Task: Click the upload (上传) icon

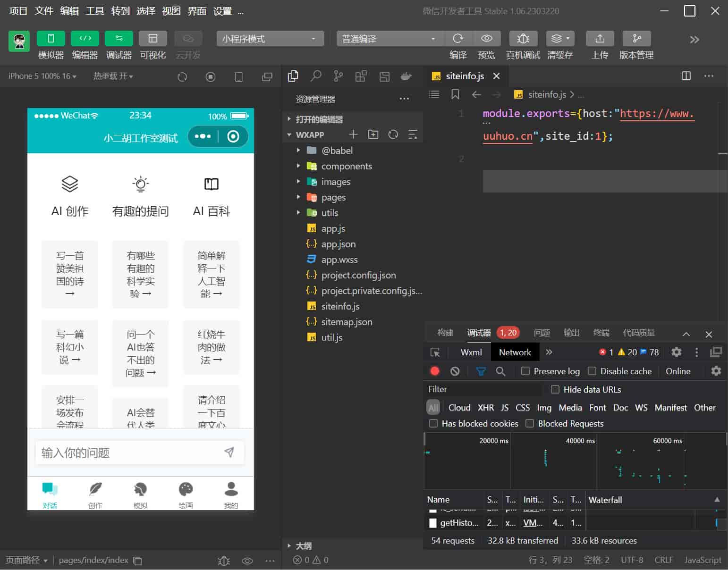Action: pos(600,39)
